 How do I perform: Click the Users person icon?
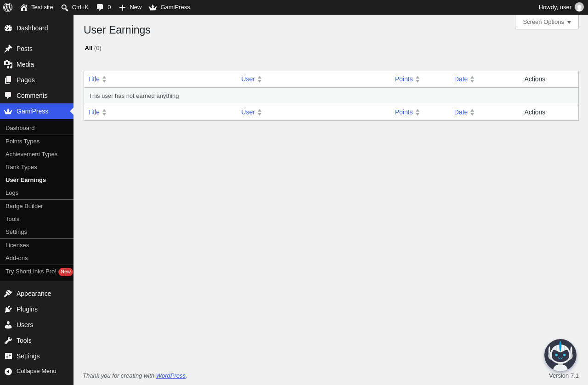pos(8,325)
